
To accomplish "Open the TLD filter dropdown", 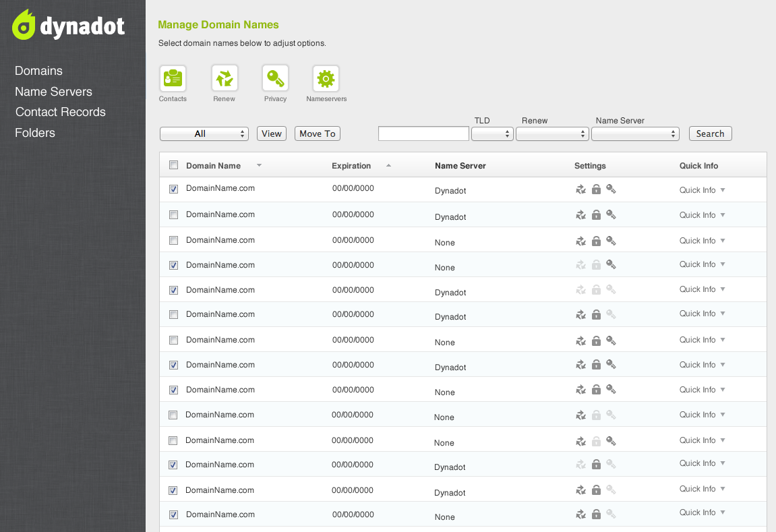I will point(492,134).
